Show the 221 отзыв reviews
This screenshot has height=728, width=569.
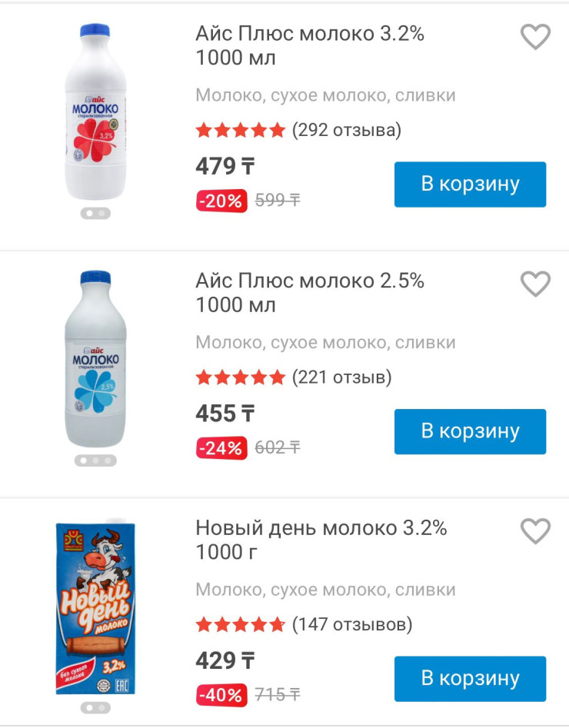[342, 377]
